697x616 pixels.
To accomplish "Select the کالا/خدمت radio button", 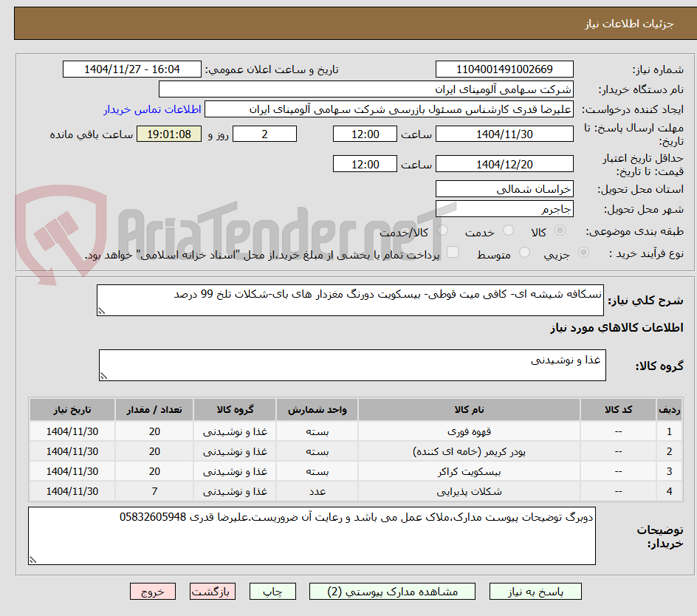I will (442, 230).
